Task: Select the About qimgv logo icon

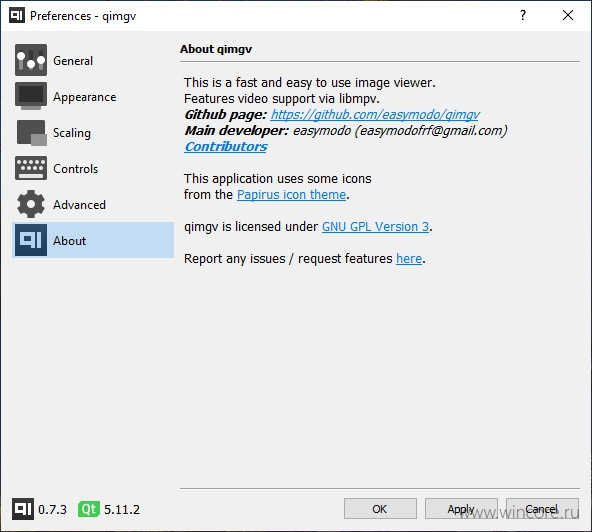Action: click(31, 240)
